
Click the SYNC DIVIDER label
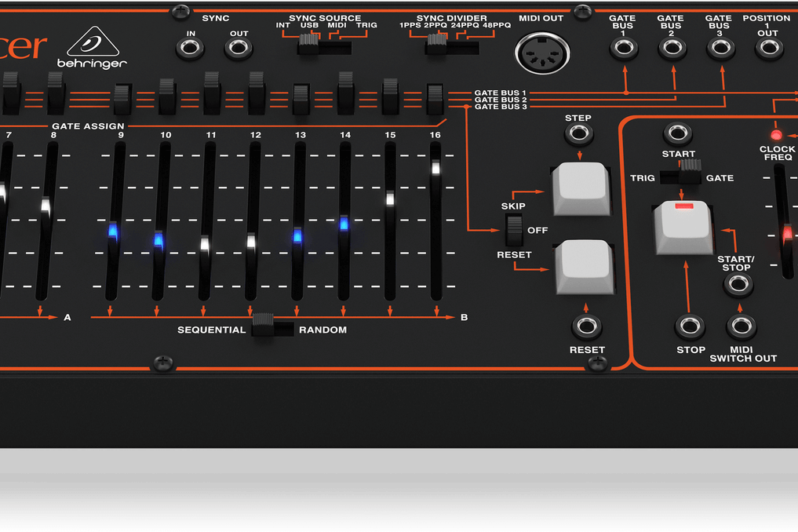452,18
